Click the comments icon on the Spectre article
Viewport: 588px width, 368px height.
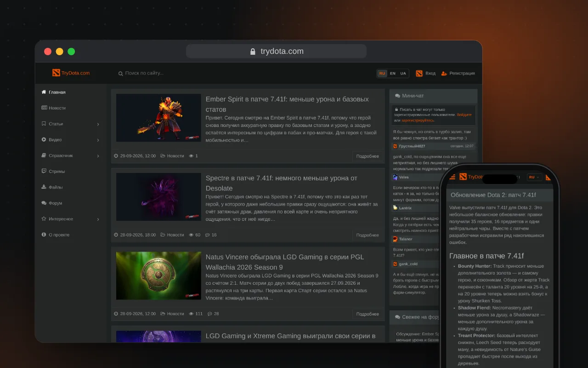coord(207,235)
